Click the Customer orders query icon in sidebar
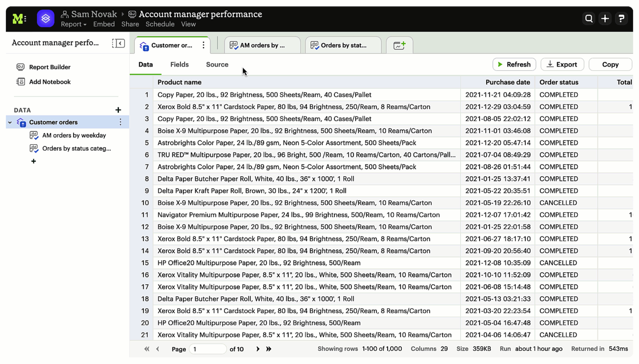This screenshot has height=364, width=639. pos(21,122)
